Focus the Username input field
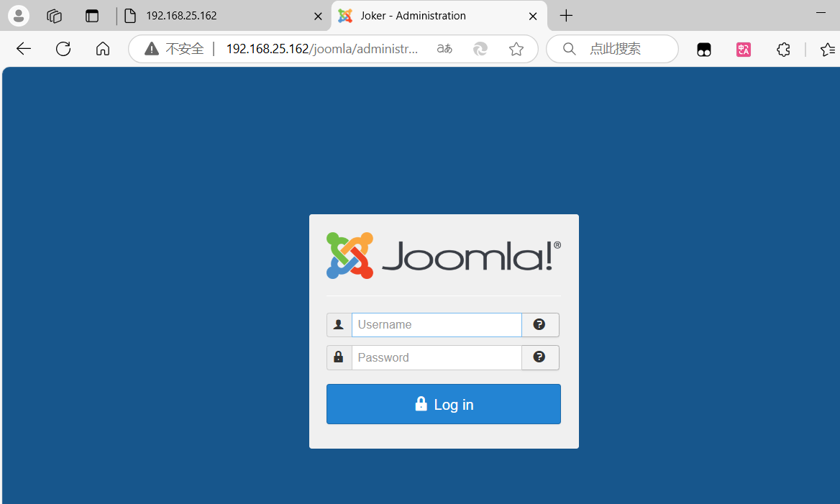Image resolution: width=840 pixels, height=504 pixels. click(x=437, y=324)
